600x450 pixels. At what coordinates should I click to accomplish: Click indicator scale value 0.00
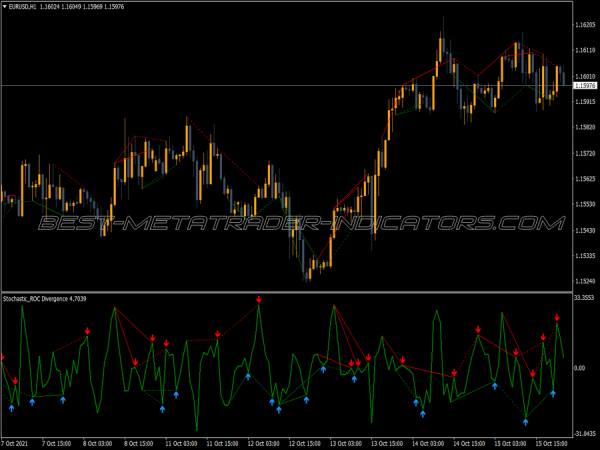580,368
